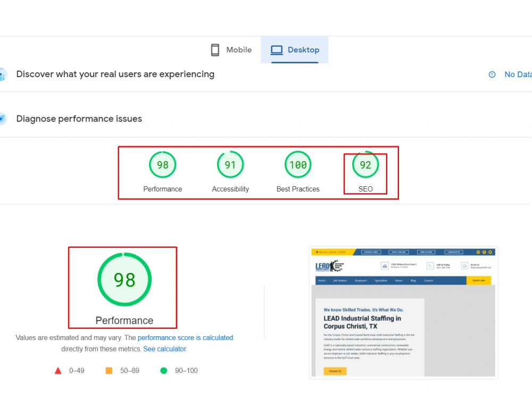Viewport: 532px width, 399px height.
Task: Click the Best Practices label
Action: (x=298, y=189)
